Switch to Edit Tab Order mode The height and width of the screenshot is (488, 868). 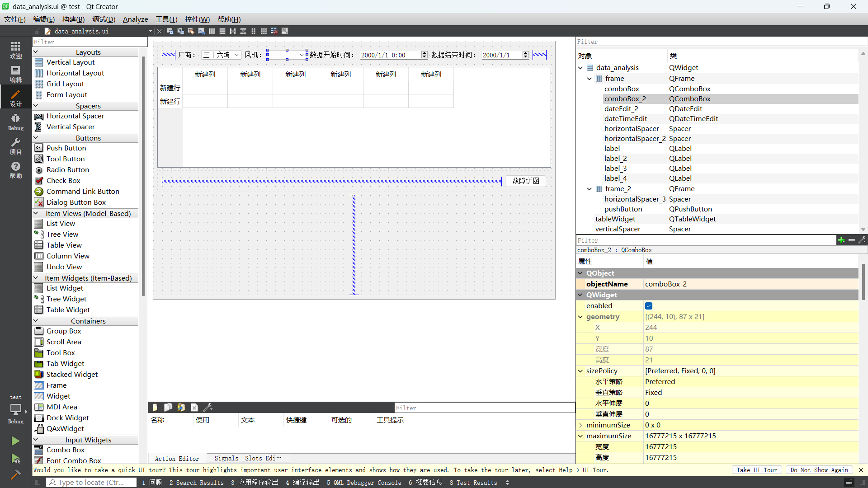coord(201,31)
